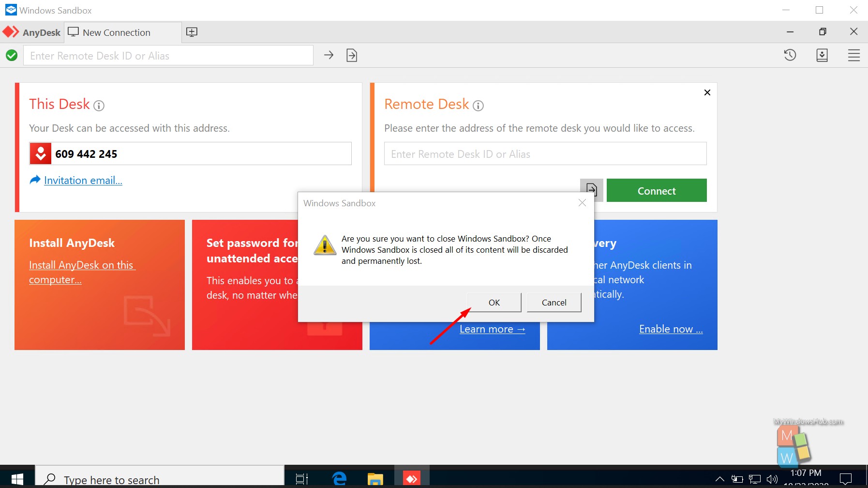868x488 pixels.
Task: Click the Remote Desk info icon
Action: 478,106
